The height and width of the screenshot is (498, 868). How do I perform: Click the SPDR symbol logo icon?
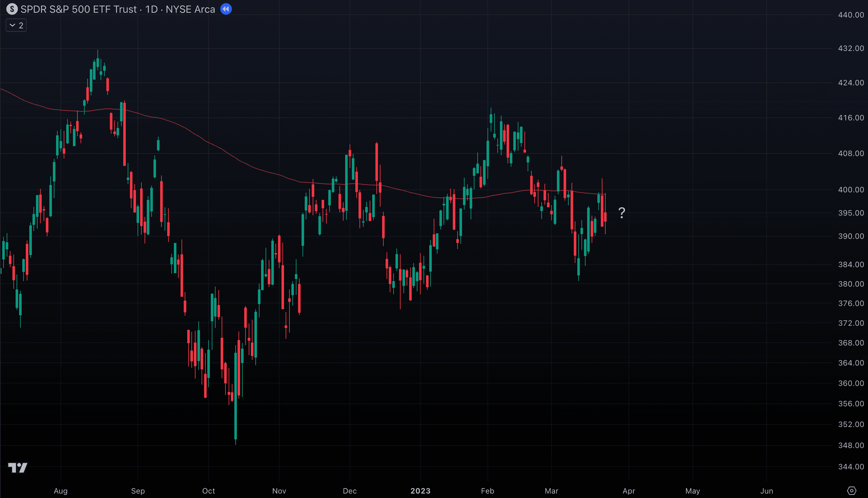pyautogui.click(x=12, y=9)
